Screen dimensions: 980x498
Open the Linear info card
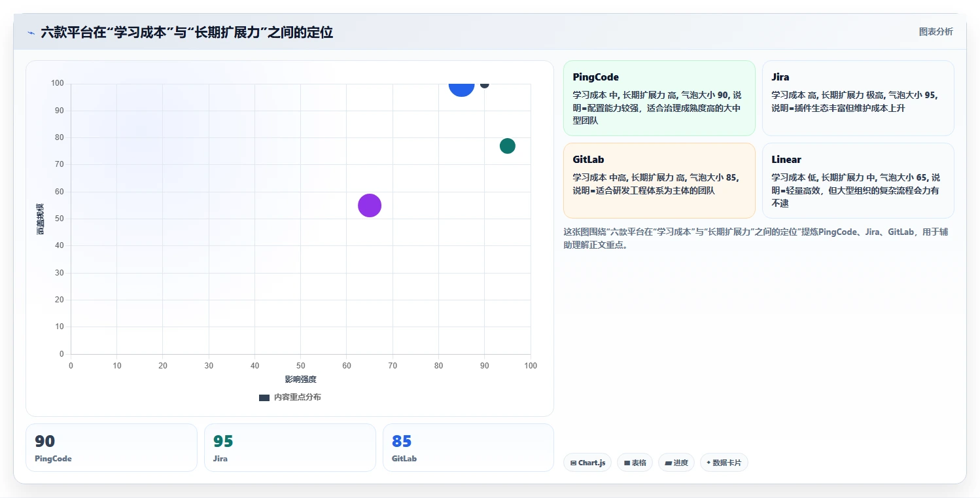pyautogui.click(x=858, y=181)
